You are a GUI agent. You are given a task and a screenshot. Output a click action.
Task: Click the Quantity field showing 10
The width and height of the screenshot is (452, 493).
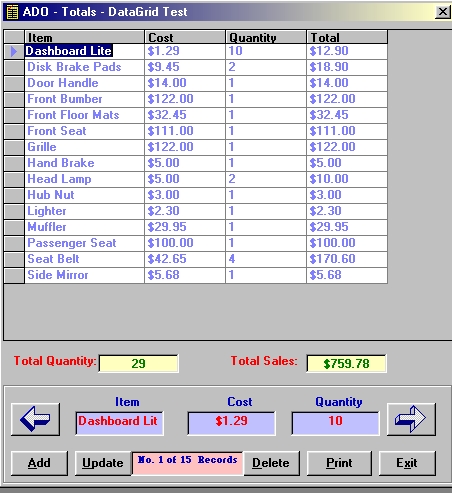(336, 423)
